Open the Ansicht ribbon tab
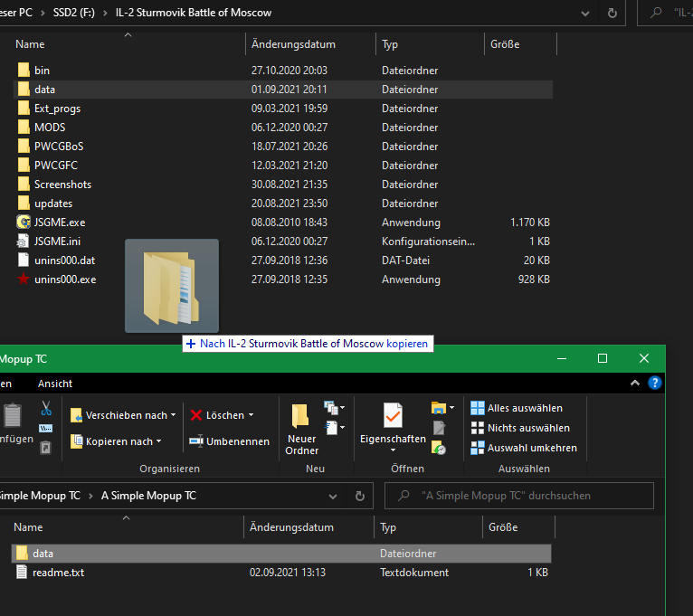This screenshot has width=693, height=616. point(55,384)
